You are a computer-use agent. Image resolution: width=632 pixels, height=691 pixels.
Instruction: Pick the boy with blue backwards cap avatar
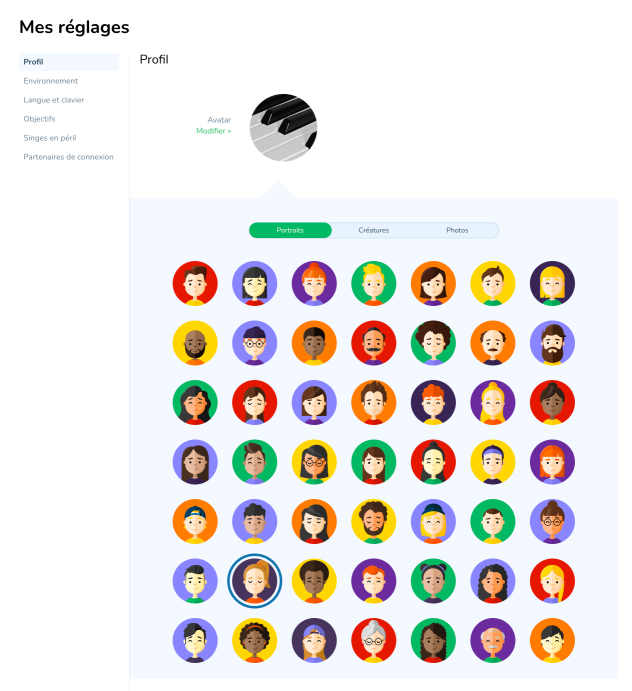(195, 521)
